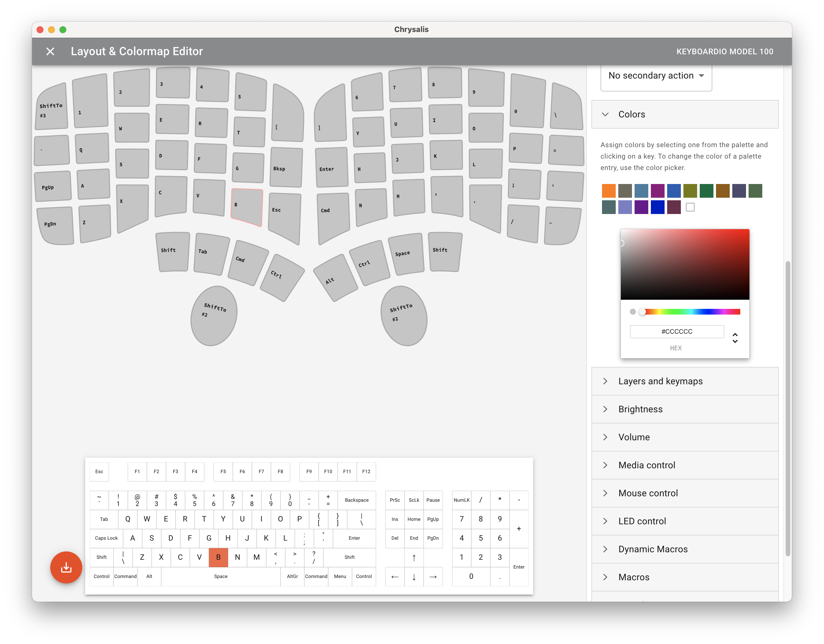Click the floating download/export layout icon
Viewport: 824px width, 644px height.
click(66, 567)
